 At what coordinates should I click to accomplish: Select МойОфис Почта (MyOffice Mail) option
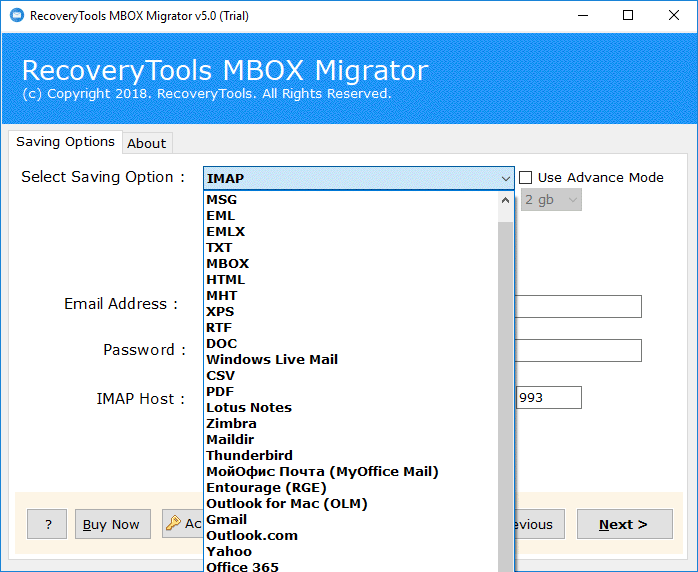pyautogui.click(x=351, y=472)
